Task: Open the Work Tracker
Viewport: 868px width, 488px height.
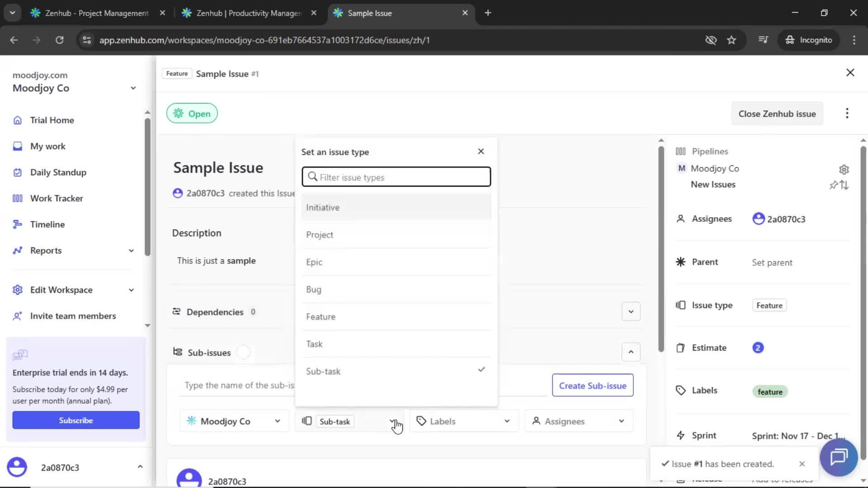Action: tap(56, 198)
